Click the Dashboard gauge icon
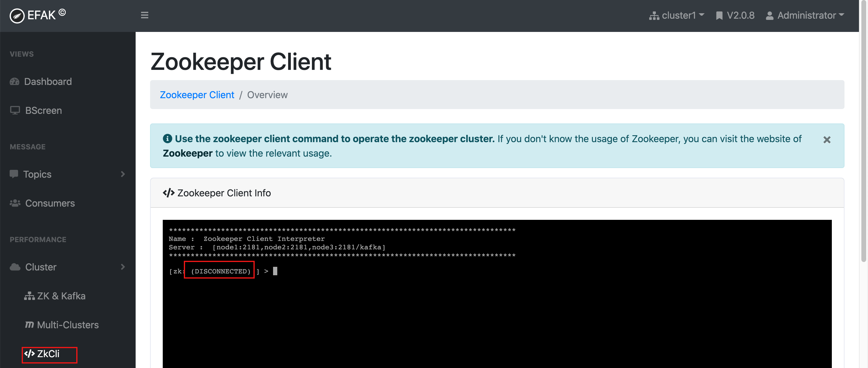Screen dimensions: 868x368 14,82
